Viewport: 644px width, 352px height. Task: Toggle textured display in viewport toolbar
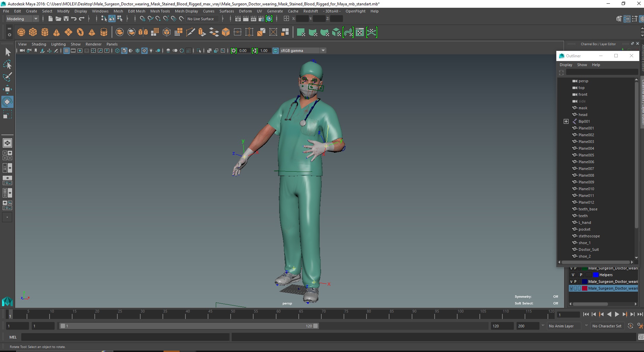tap(144, 51)
